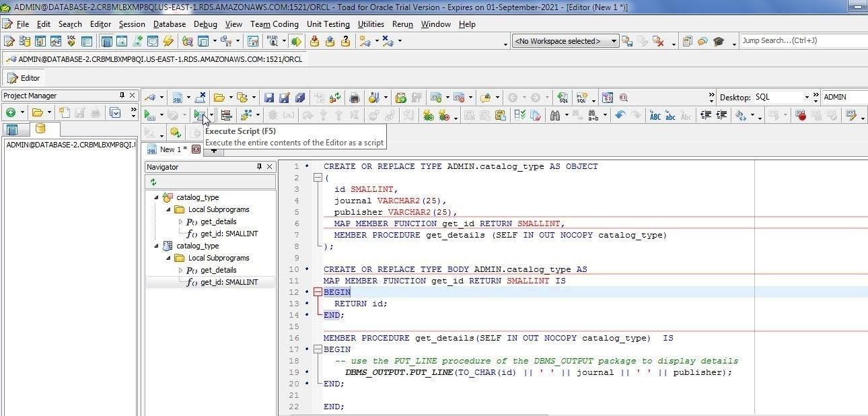Open the Unit Testing menu

pos(328,24)
